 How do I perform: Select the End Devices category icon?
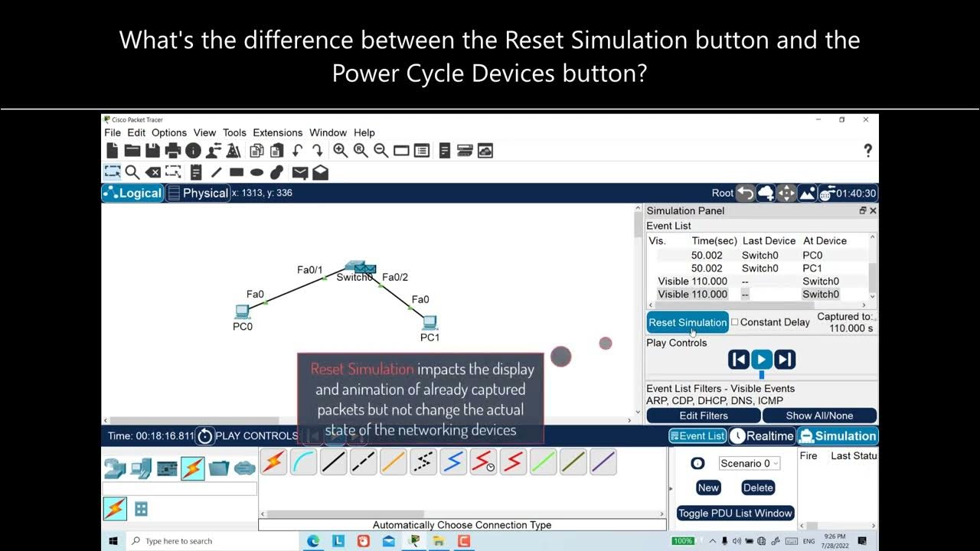click(141, 468)
